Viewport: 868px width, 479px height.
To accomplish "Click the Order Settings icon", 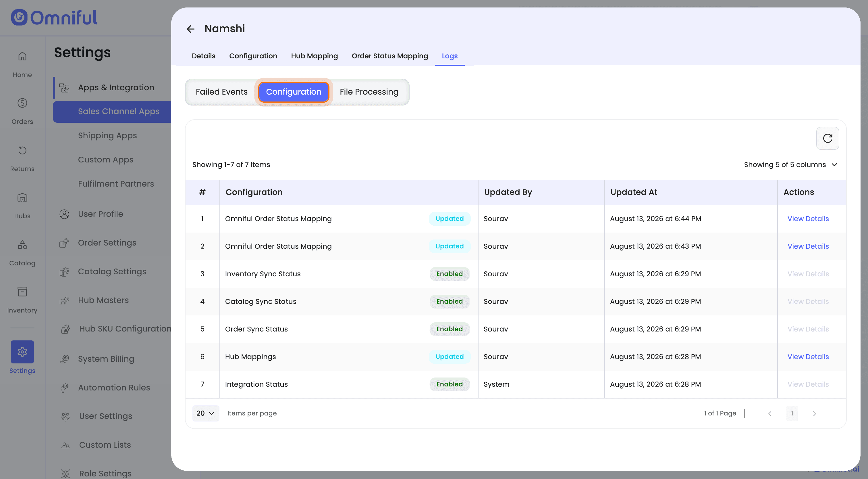I will click(x=64, y=243).
